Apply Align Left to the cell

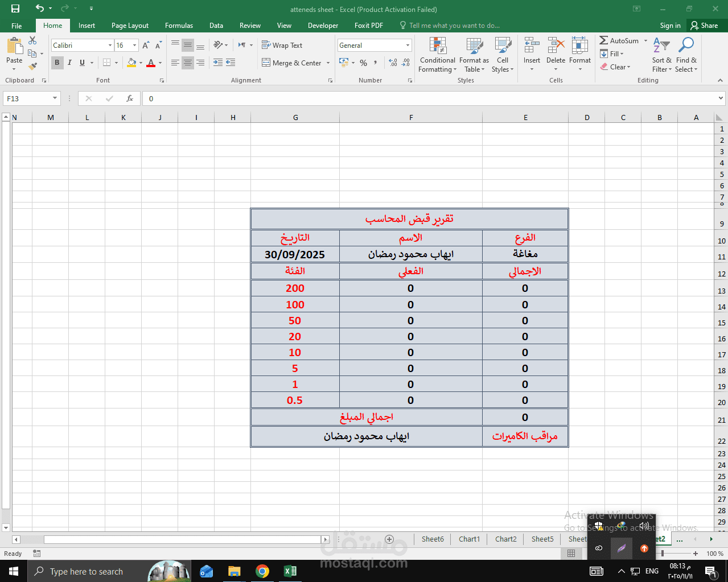coord(175,63)
